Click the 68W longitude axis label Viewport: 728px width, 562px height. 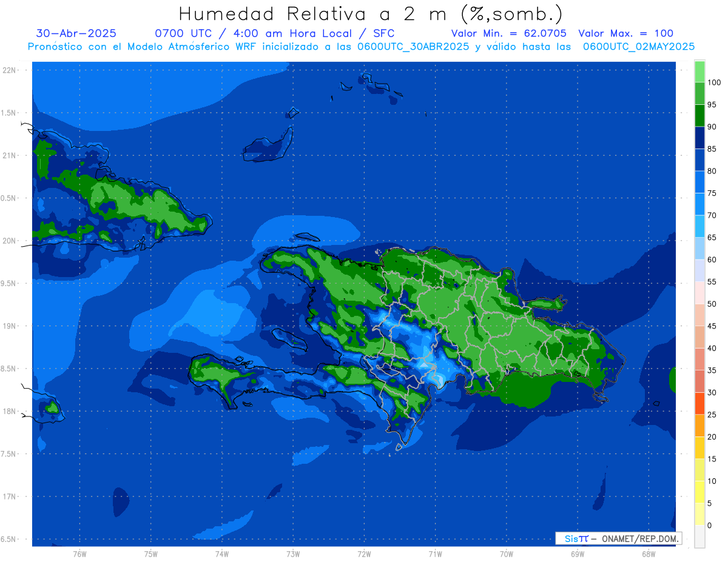click(x=649, y=554)
